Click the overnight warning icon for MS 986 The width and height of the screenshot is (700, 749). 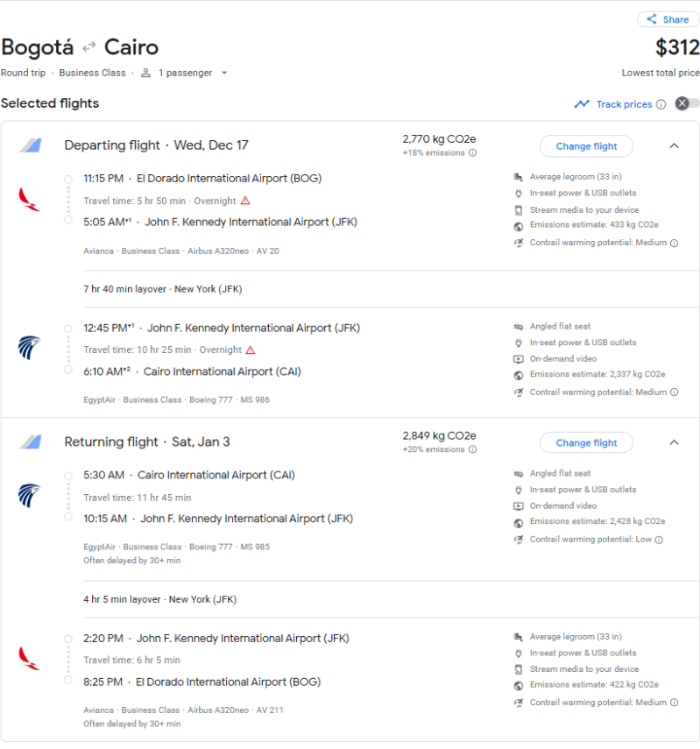[251, 350]
